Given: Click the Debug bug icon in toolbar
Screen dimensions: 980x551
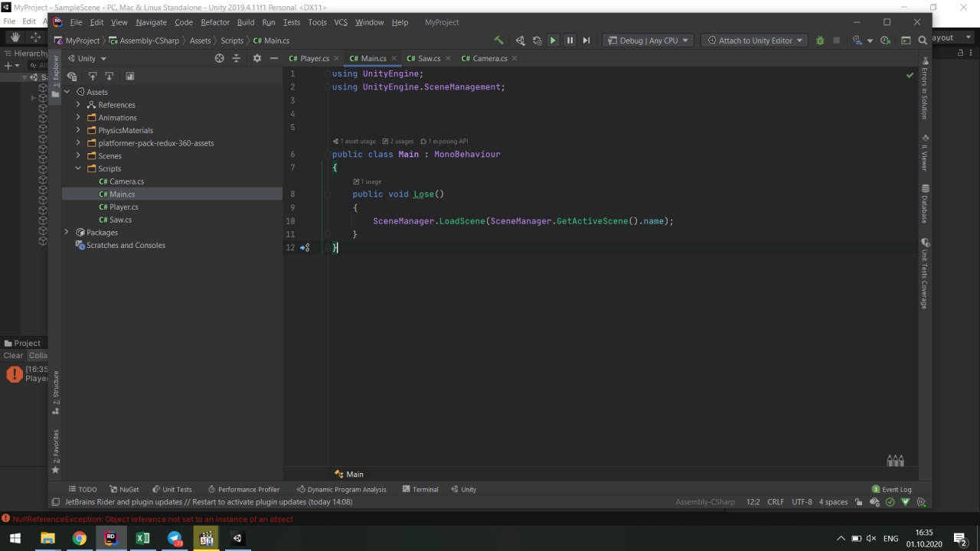Looking at the screenshot, I should click(x=820, y=41).
